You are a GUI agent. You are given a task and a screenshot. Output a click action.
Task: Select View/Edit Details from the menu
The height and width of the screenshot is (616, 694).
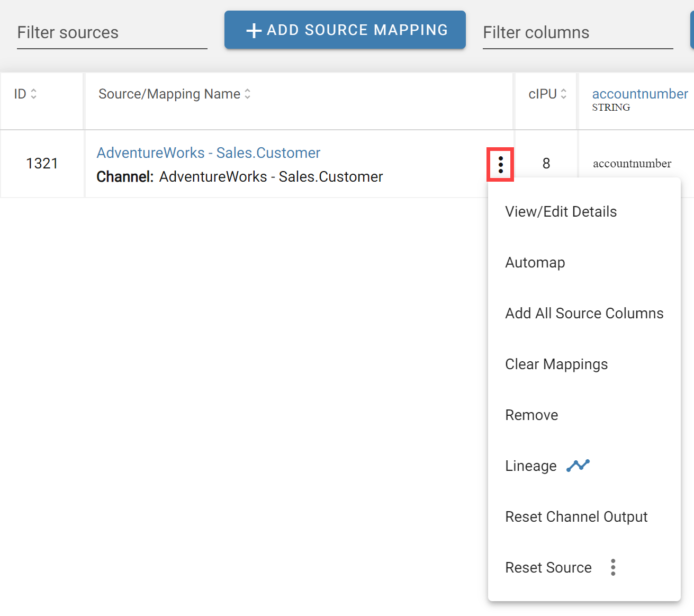(561, 211)
